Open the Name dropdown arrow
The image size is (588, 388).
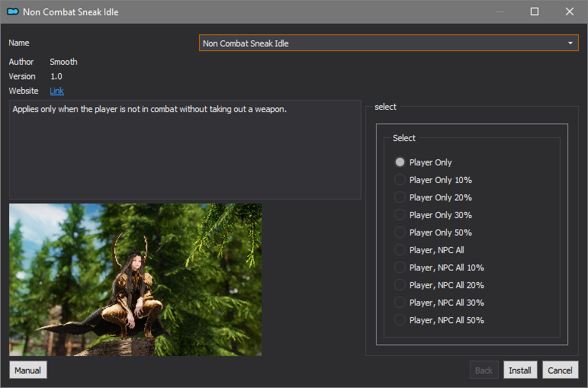point(570,43)
